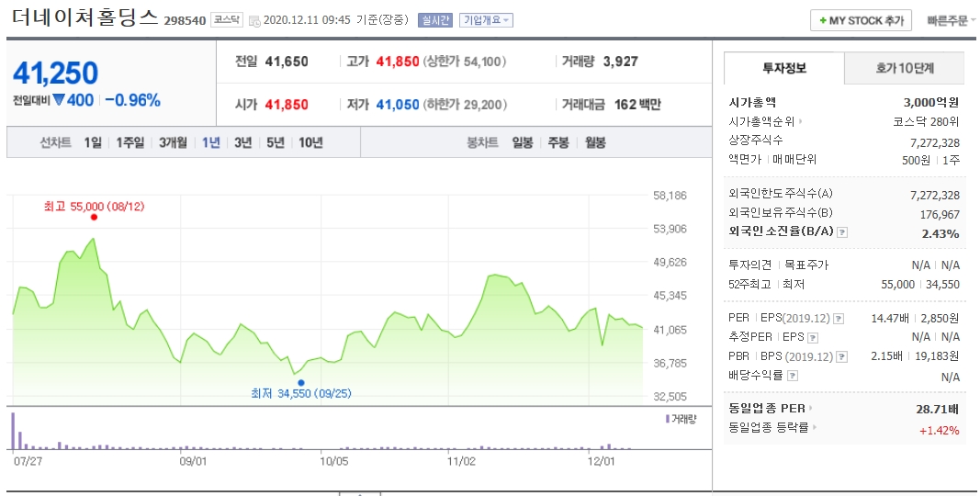This screenshot has width=980, height=496.
Task: Click current price 41,250
Action: pyautogui.click(x=56, y=73)
